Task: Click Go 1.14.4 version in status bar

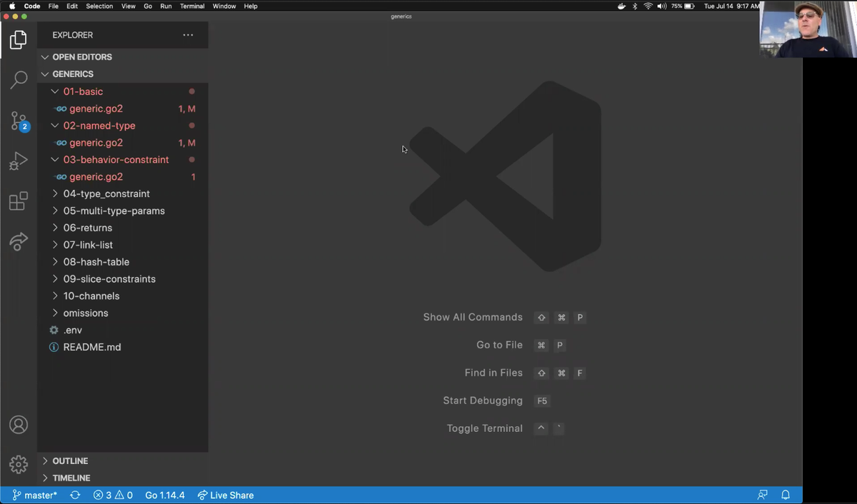Action: (165, 495)
